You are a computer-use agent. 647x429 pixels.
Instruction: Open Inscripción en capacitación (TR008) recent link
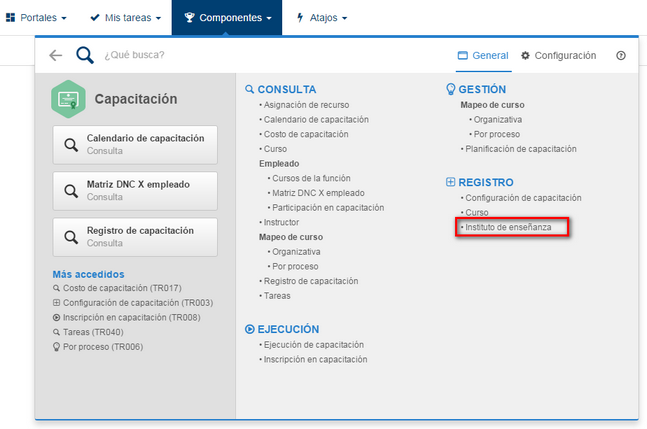pyautogui.click(x=127, y=317)
